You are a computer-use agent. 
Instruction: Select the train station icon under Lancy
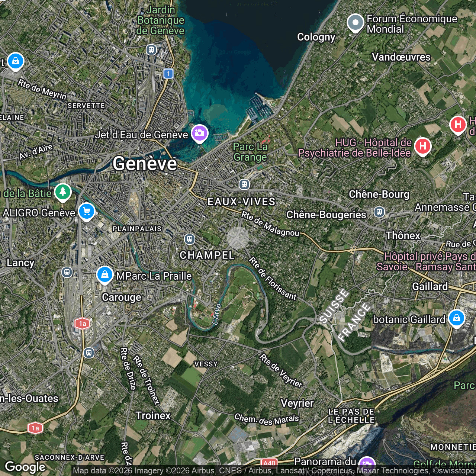click(x=67, y=272)
